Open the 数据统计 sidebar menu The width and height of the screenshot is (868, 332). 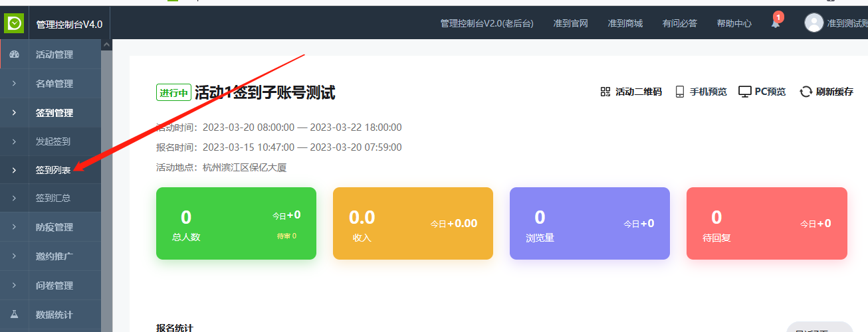(54, 315)
